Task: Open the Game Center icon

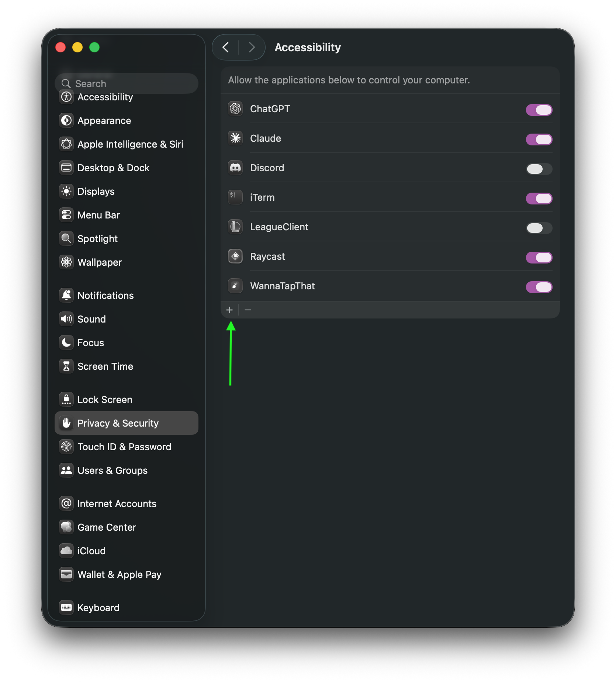Action: [x=66, y=527]
